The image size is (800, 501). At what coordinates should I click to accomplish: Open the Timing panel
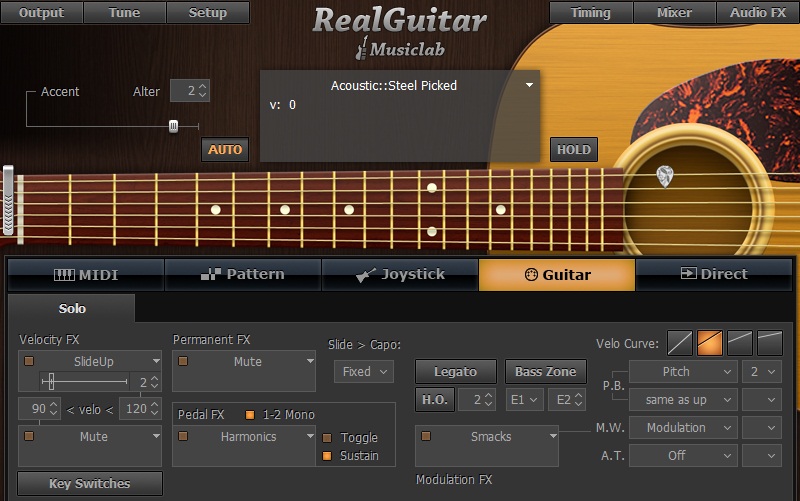click(591, 12)
